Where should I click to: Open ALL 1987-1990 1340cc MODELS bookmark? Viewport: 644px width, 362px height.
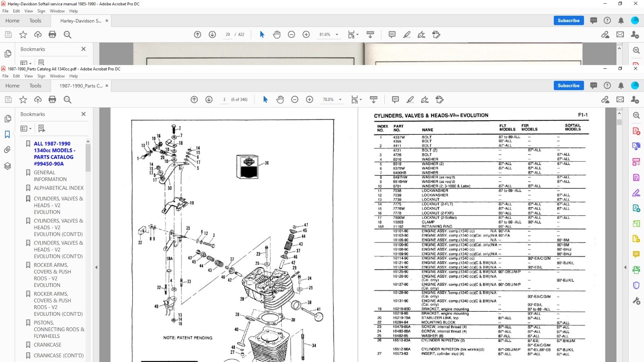click(54, 154)
